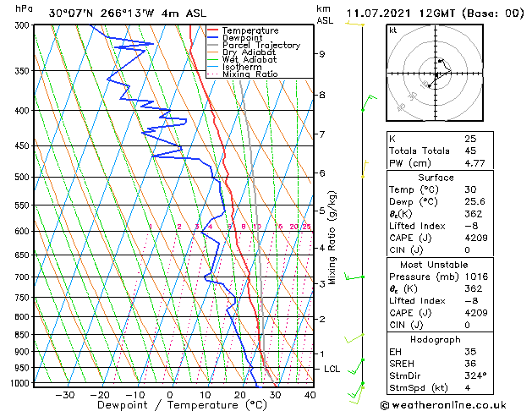Click the Totals Totals value 45

pos(470,151)
